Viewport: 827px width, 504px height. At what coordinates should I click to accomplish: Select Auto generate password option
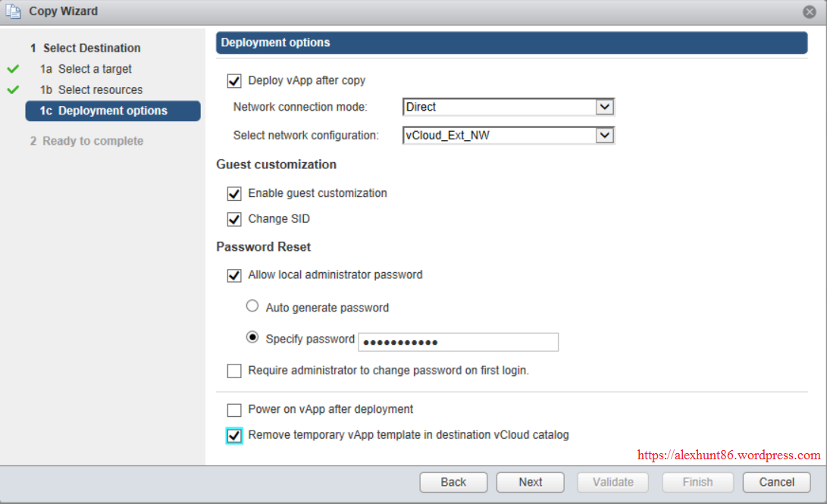(x=252, y=307)
